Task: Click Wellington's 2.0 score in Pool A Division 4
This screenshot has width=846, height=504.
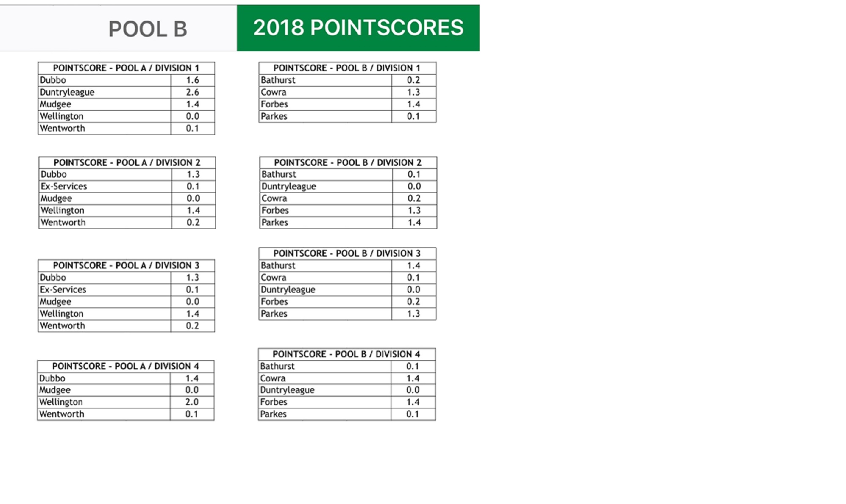Action: coord(192,402)
